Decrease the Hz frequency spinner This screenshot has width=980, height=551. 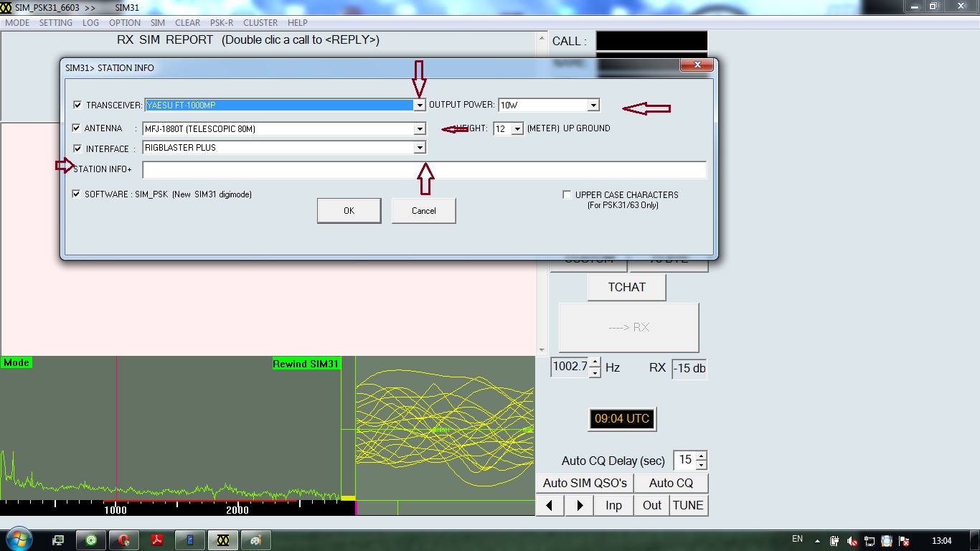[x=594, y=372]
